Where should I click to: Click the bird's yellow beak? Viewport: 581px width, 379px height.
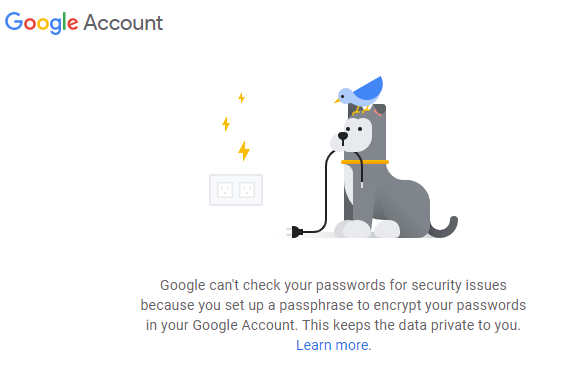tap(337, 100)
